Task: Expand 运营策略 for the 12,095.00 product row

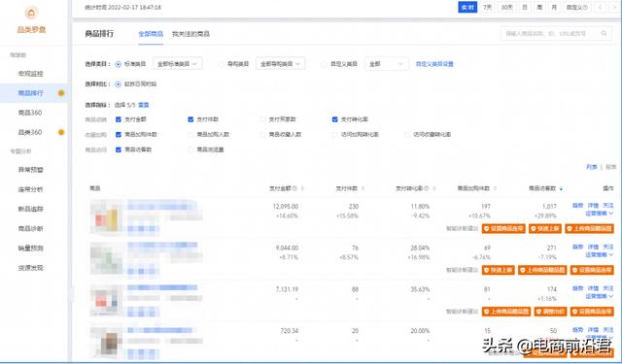Action: coord(599,214)
